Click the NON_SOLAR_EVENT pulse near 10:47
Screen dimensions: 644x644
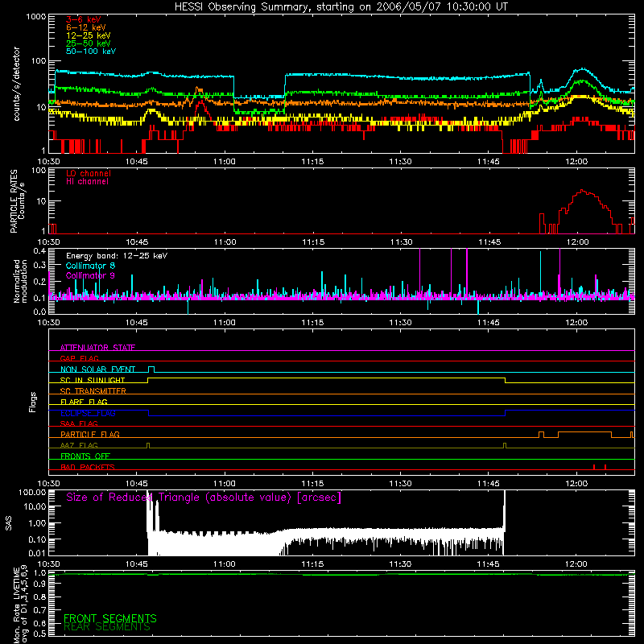tap(151, 369)
